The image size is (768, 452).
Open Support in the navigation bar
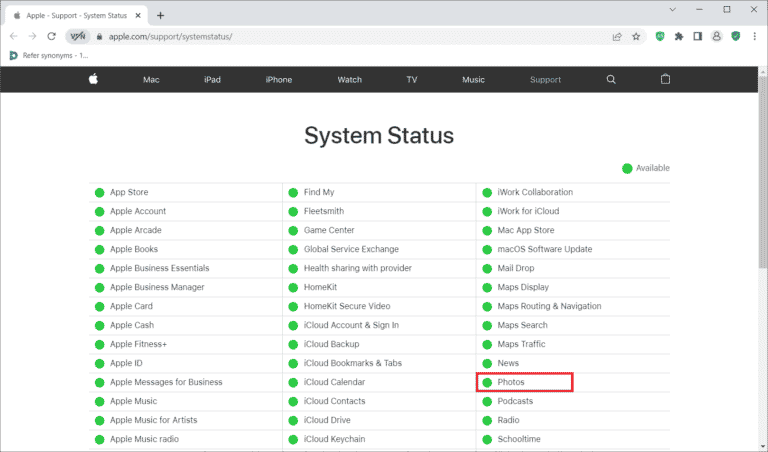coord(545,80)
